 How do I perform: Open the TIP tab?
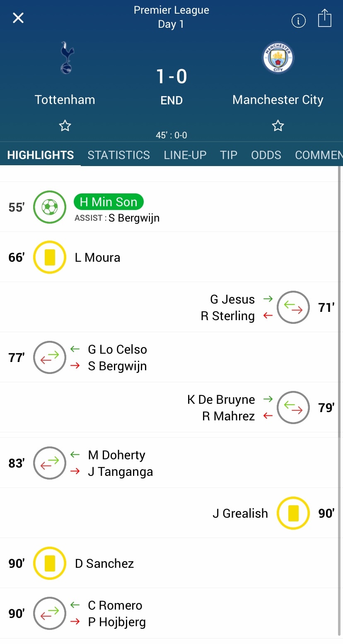tap(229, 155)
